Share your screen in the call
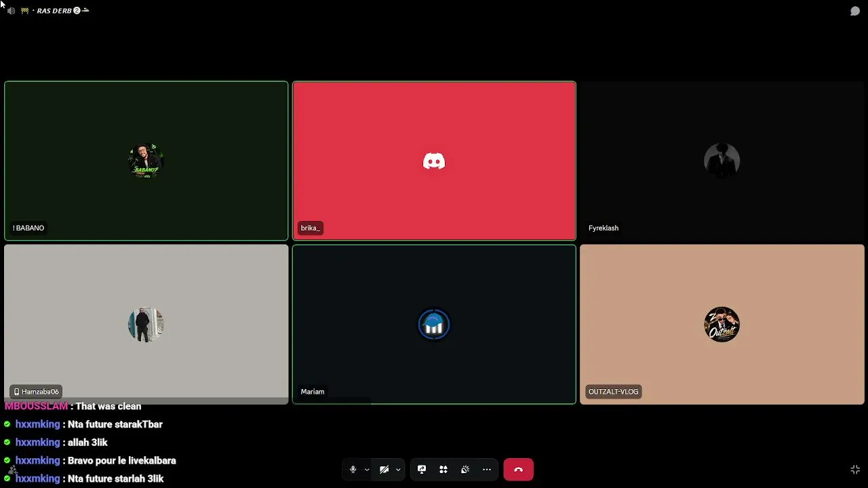This screenshot has width=868, height=488. pyautogui.click(x=422, y=470)
